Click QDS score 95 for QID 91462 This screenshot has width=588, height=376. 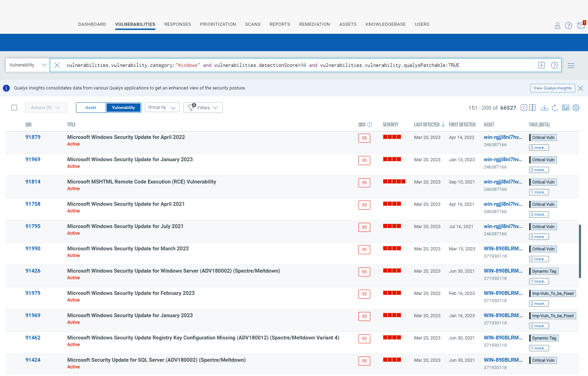click(364, 339)
